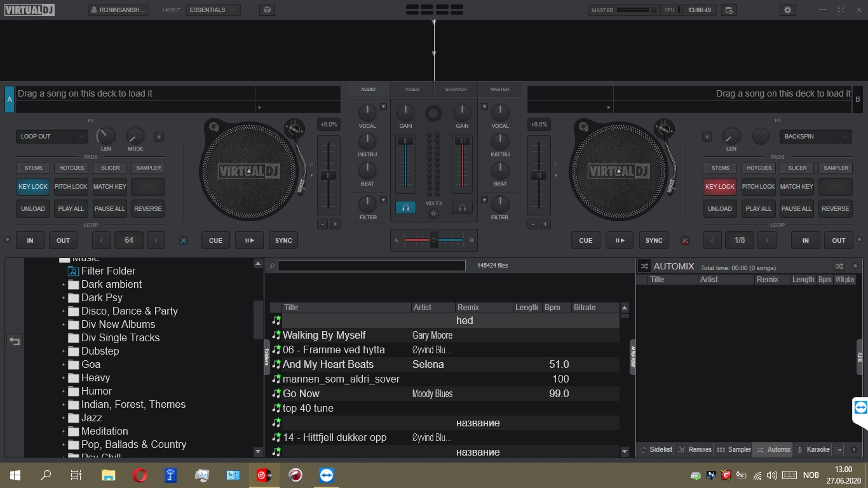Click the clock options icon beside the 13:00:48 time

[x=729, y=10]
